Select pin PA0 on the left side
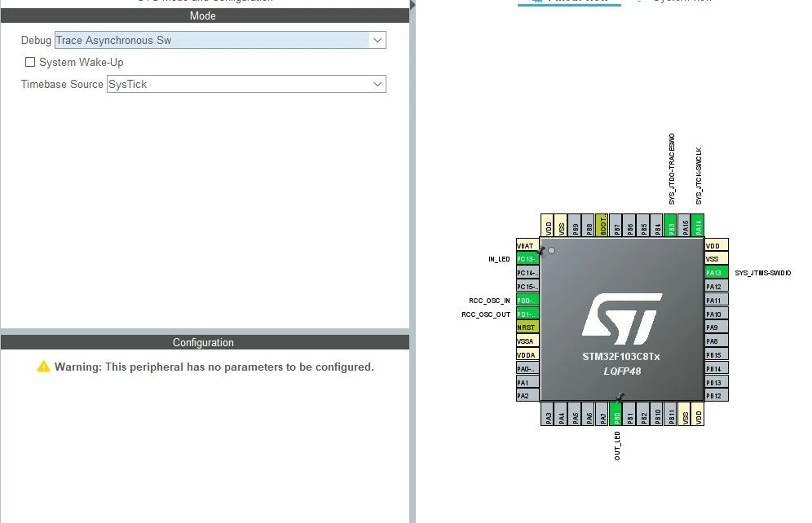 [x=527, y=368]
